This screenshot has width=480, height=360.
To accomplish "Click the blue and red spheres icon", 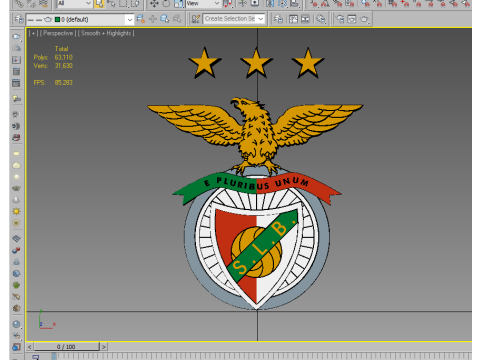I will click(16, 250).
